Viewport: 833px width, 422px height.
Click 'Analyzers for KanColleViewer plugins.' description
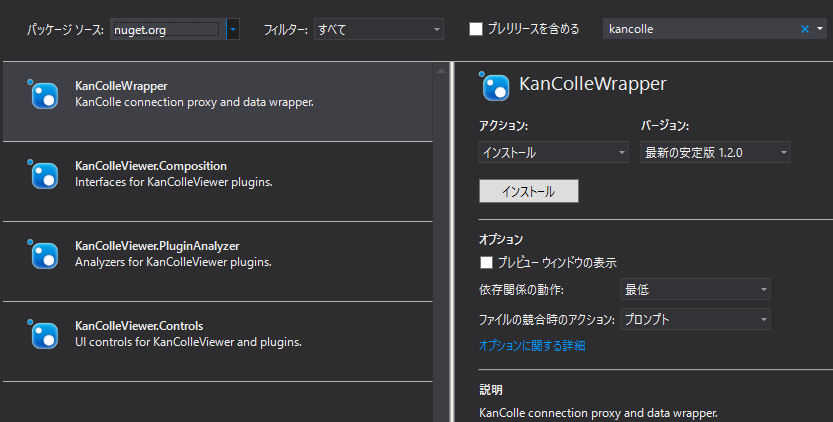(173, 262)
